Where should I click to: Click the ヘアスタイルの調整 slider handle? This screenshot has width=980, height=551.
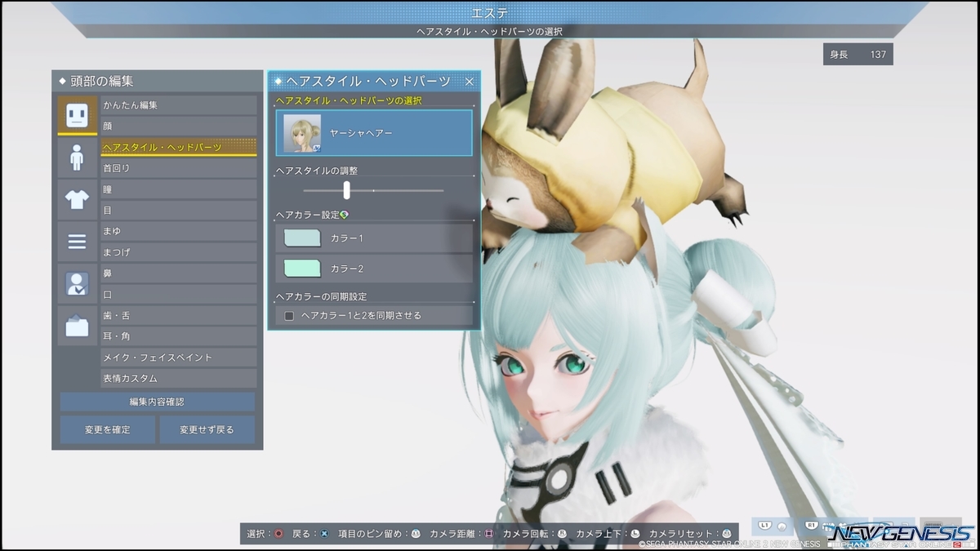click(346, 190)
